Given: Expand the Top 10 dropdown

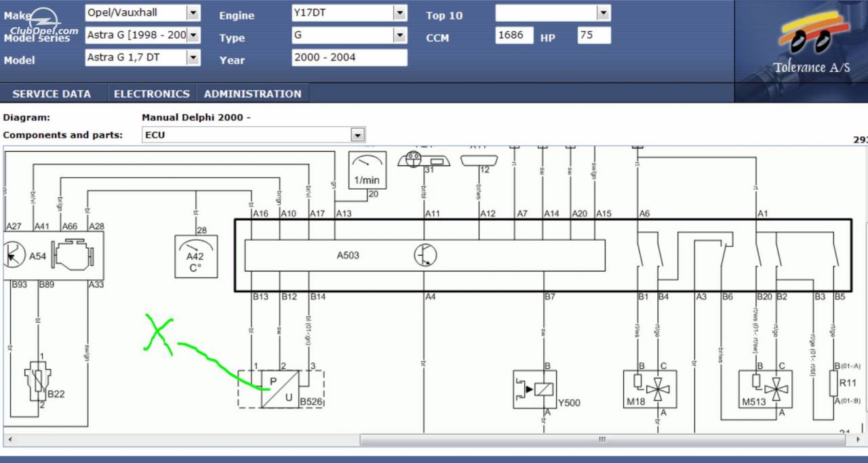Looking at the screenshot, I should point(553,12).
